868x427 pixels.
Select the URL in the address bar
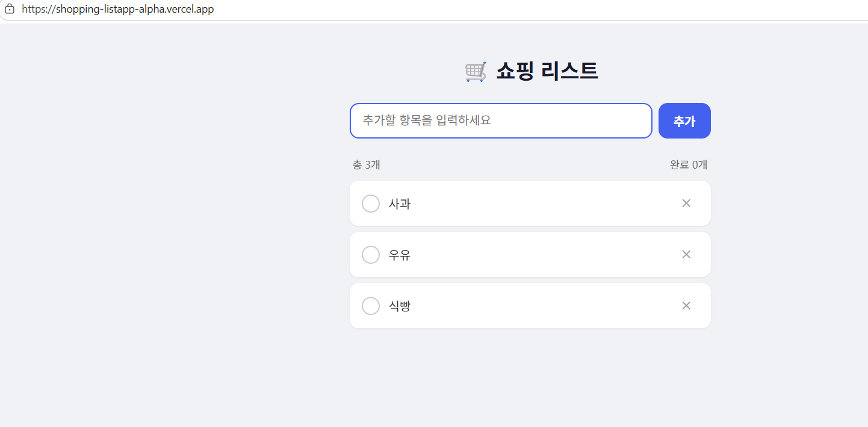tap(117, 10)
